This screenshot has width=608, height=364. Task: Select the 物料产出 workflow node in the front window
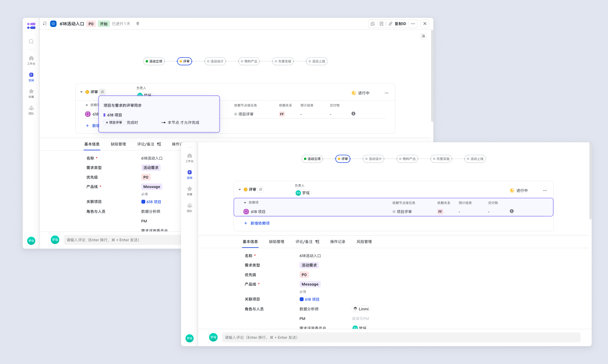(x=407, y=159)
